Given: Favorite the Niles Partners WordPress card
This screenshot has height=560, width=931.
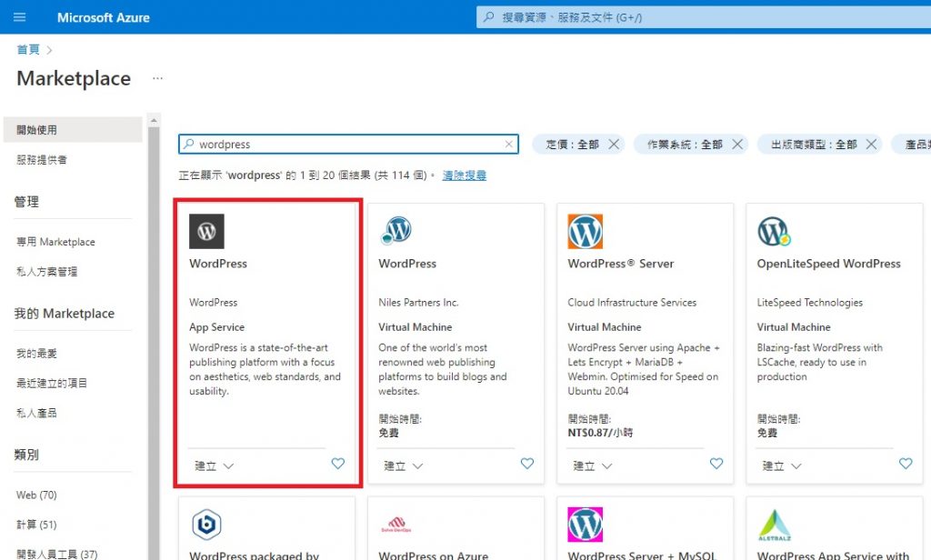Looking at the screenshot, I should [527, 464].
